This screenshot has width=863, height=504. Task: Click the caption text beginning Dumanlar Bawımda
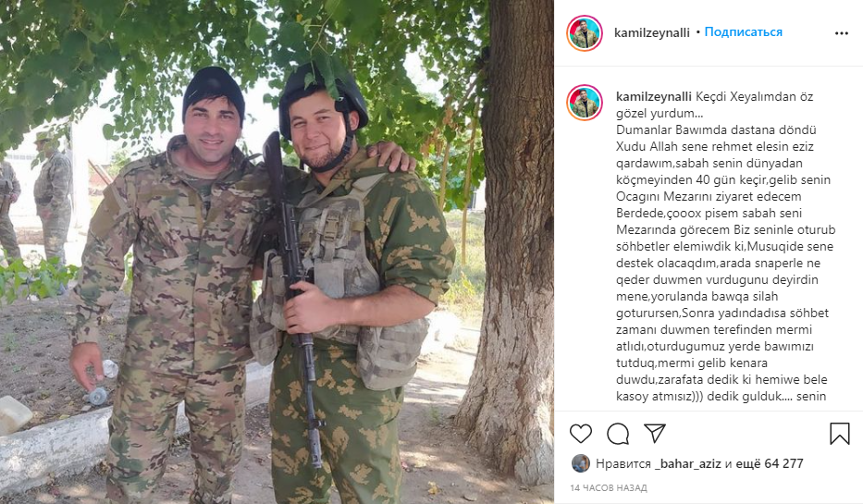[x=716, y=129]
